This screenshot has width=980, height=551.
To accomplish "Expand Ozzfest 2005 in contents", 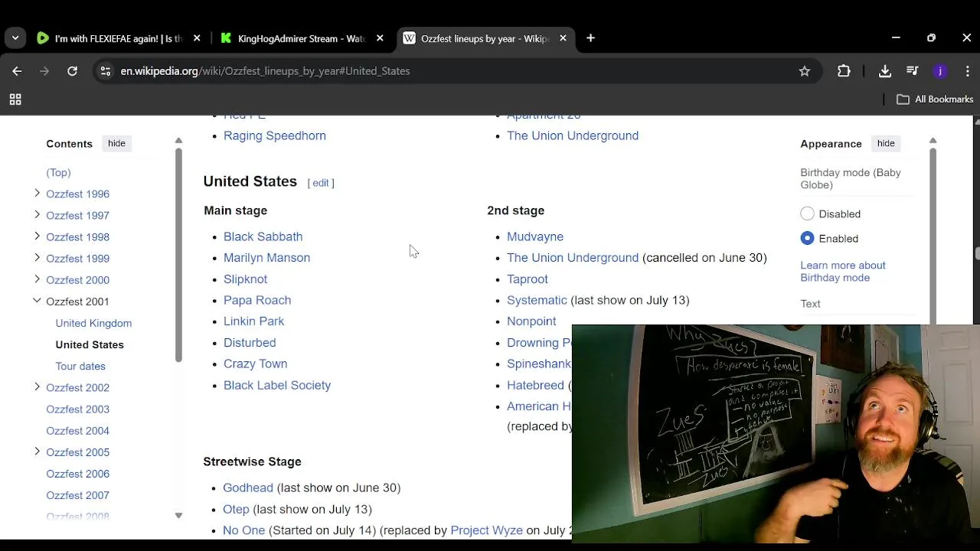I will click(x=37, y=452).
